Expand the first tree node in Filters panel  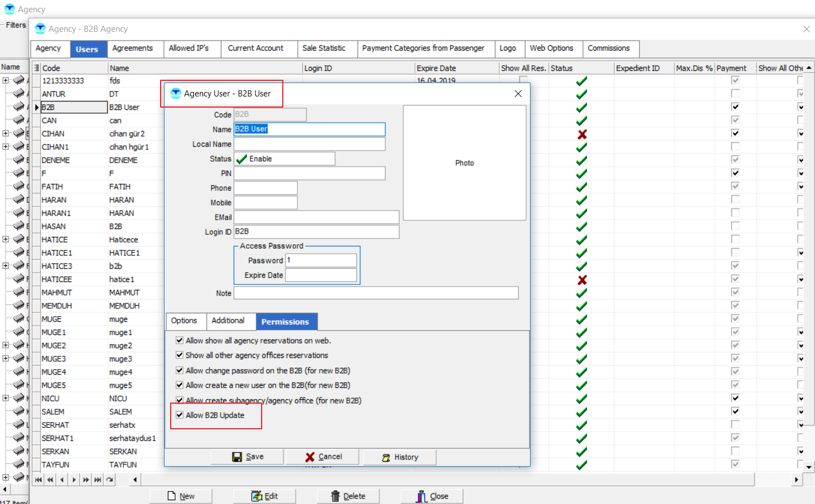6,80
